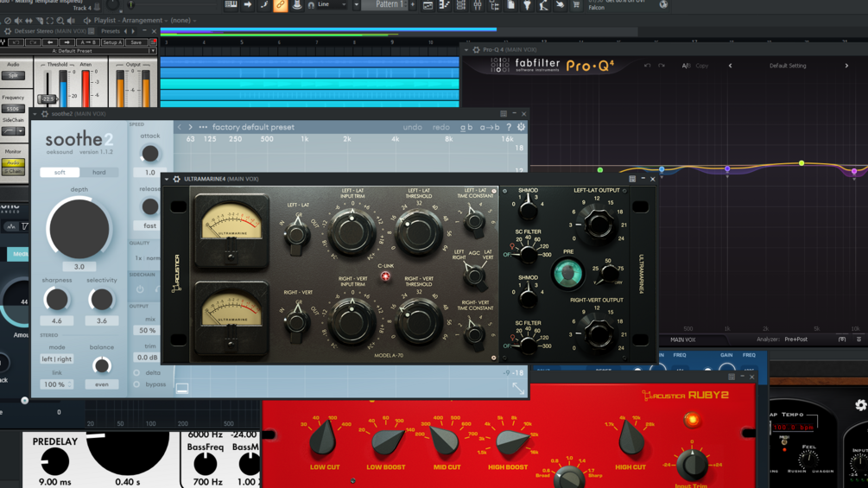
Task: Expand Pro-Q 4 window menu arrow
Action: 466,50
